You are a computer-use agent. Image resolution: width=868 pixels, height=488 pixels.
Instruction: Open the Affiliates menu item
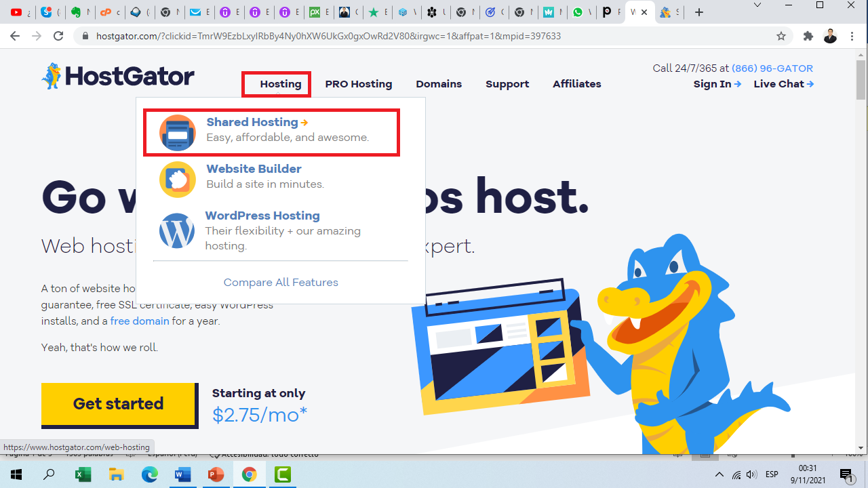[577, 84]
